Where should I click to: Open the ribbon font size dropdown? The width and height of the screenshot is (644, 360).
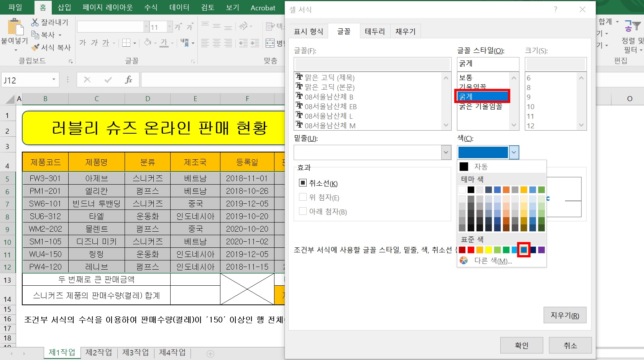click(169, 26)
